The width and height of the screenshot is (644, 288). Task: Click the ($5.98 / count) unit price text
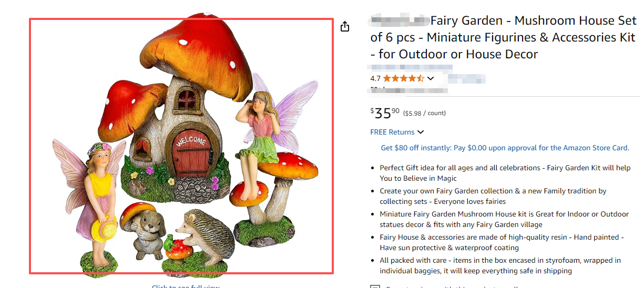point(424,113)
